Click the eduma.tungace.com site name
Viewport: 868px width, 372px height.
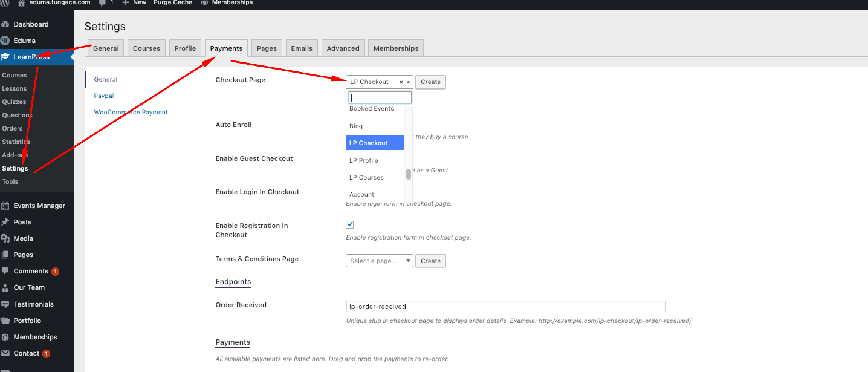point(60,2)
